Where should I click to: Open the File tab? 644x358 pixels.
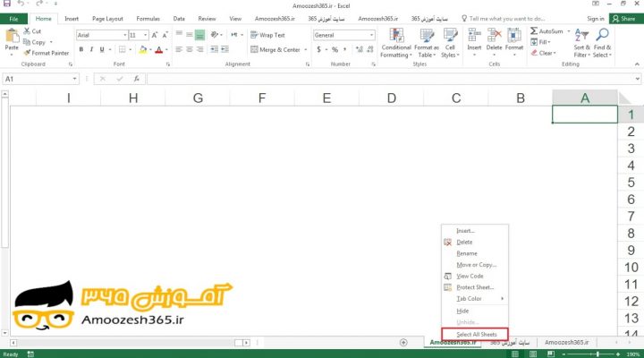13,19
